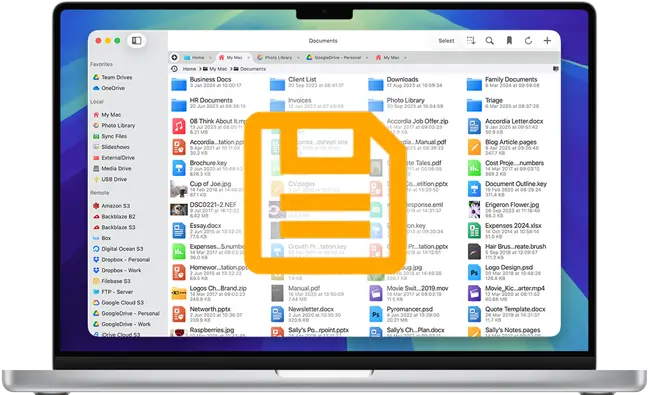Select the Networth.pptx file icon
The image size is (648, 395).
(179, 314)
